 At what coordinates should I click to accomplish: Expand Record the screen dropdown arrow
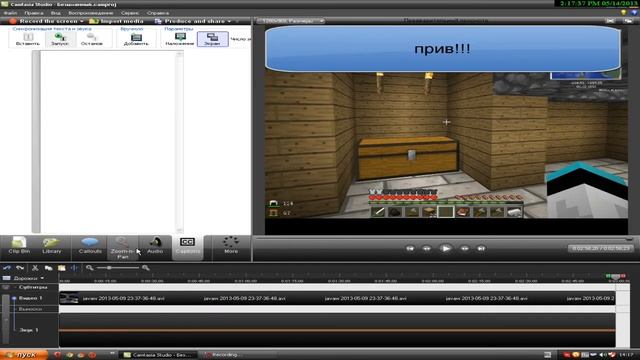82,21
